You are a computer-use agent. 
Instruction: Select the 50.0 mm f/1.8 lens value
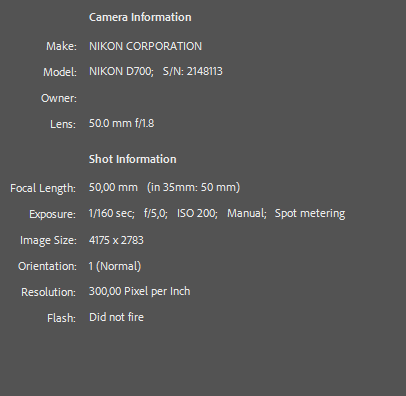pyautogui.click(x=121, y=123)
